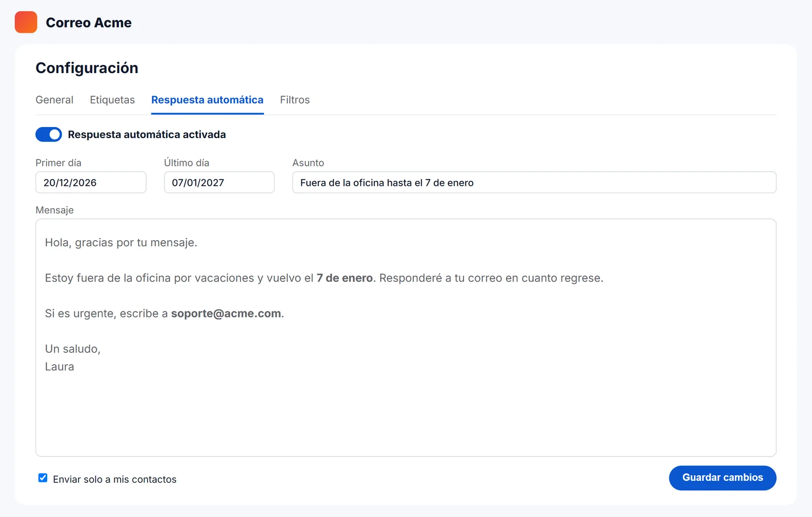Image resolution: width=812 pixels, height=517 pixels.
Task: Click the 'Un saludo,' line in the message
Action: point(73,349)
